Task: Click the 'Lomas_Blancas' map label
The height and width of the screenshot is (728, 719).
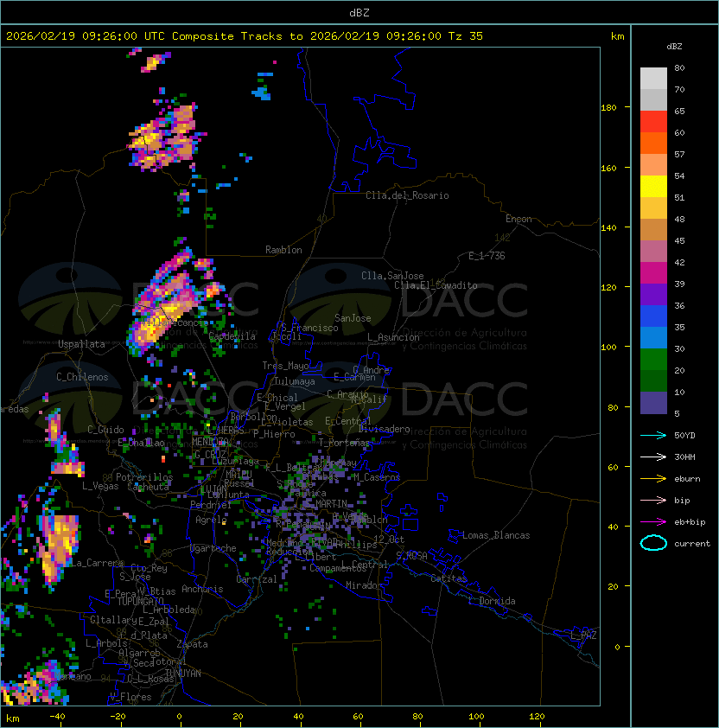Action: point(496,535)
